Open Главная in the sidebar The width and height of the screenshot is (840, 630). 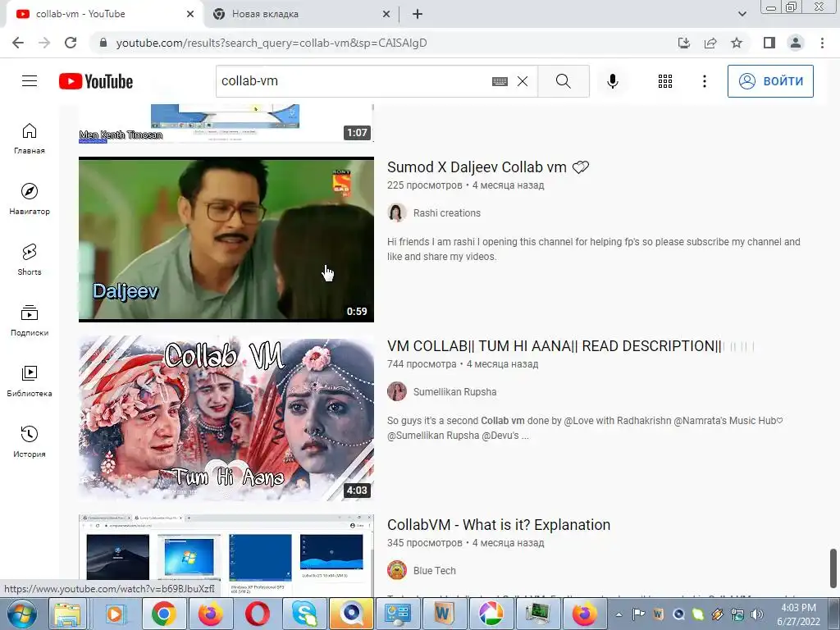pyautogui.click(x=30, y=138)
